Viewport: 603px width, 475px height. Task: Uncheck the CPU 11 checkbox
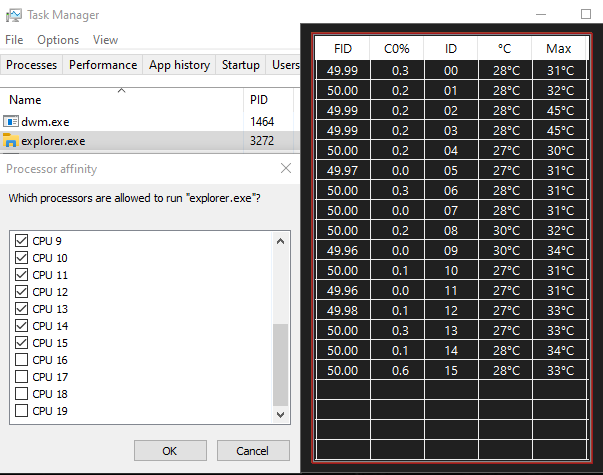pyautogui.click(x=22, y=275)
